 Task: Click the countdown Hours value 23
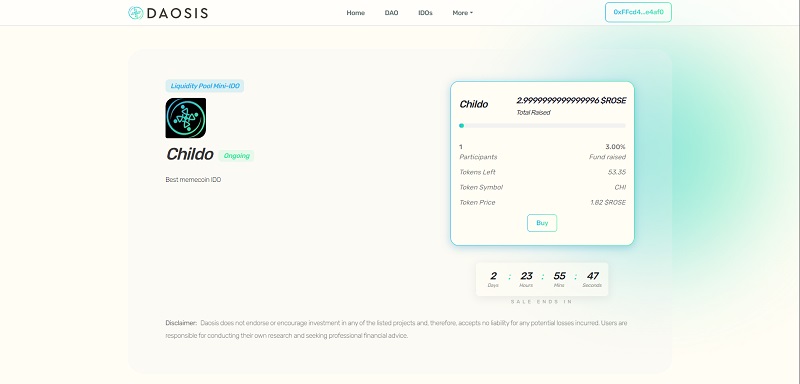coord(526,276)
